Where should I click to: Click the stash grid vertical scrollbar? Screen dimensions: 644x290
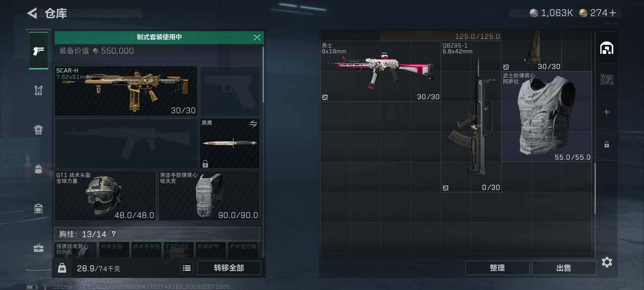[595, 188]
